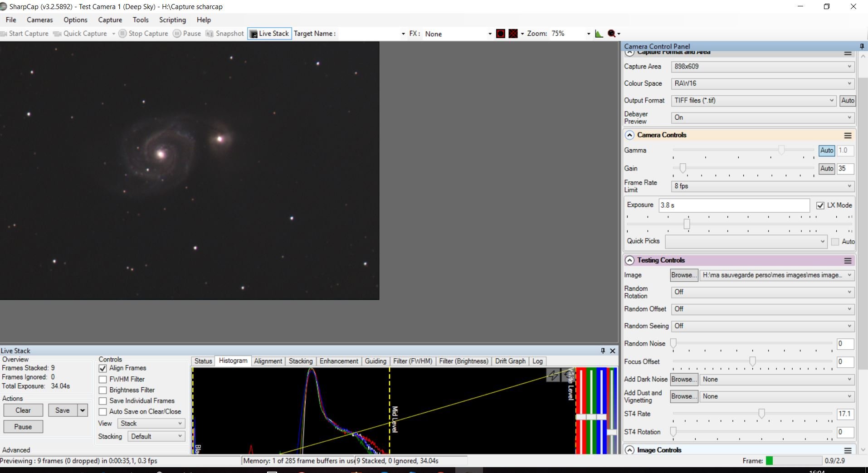Click the image histogram toolbar icon

click(x=599, y=34)
